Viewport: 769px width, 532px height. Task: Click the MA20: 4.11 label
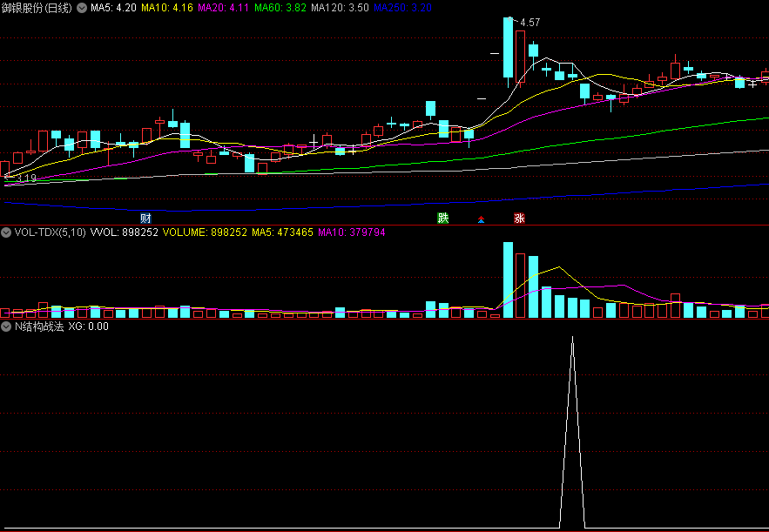223,8
